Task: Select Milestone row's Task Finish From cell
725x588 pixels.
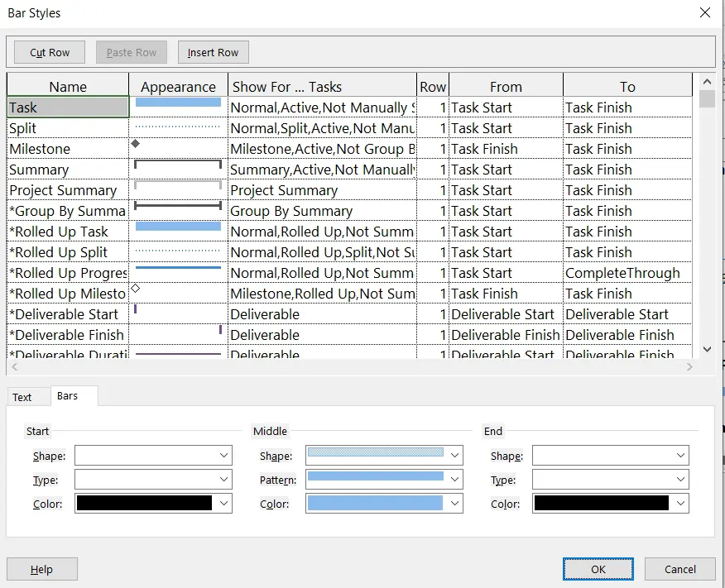Action: (506, 149)
